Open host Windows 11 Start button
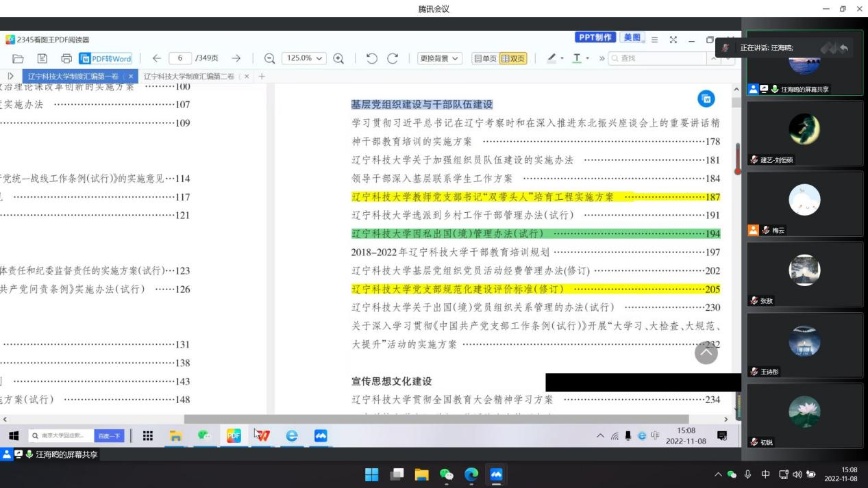868x488 pixels. pyautogui.click(x=371, y=474)
